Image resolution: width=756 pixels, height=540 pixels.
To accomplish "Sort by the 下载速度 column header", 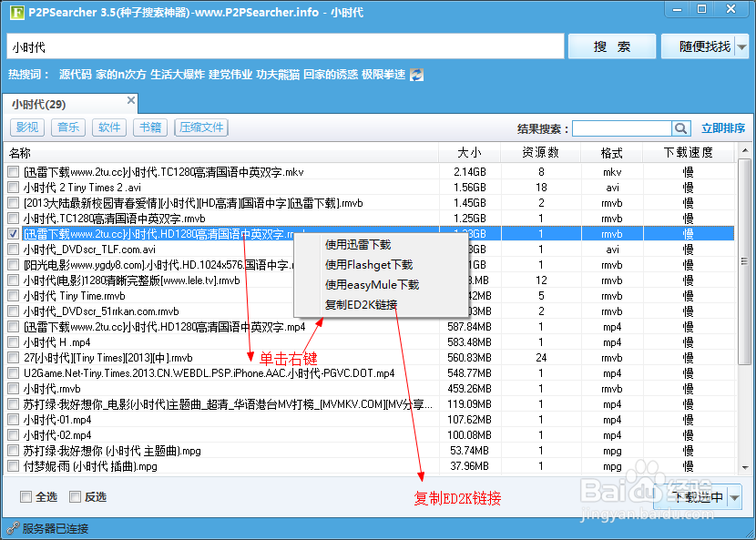I will tap(688, 153).
